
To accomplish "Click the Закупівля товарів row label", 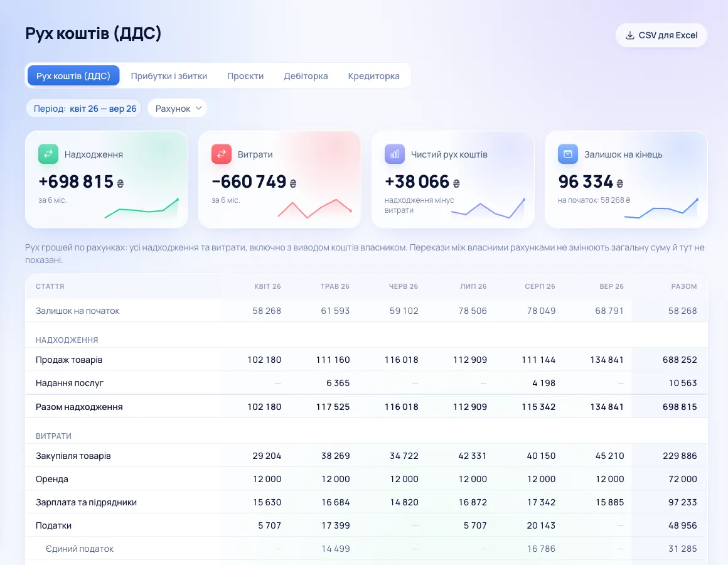I will click(x=73, y=456).
